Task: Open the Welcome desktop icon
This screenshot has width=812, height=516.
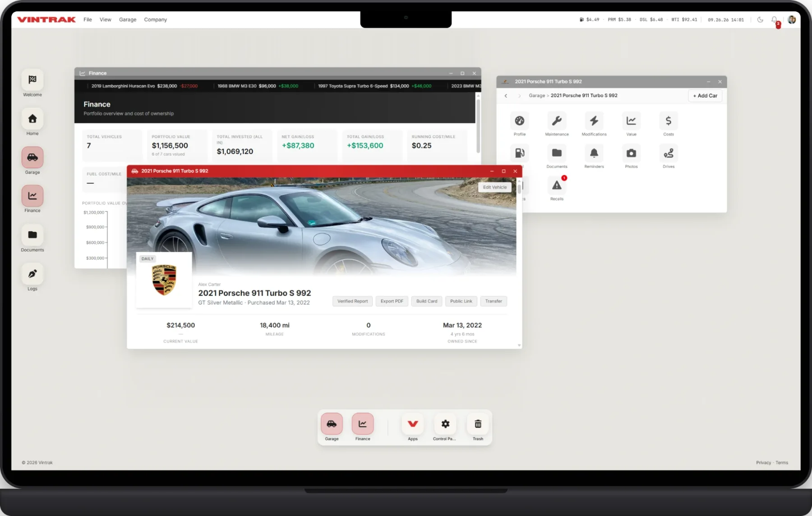Action: [x=32, y=80]
